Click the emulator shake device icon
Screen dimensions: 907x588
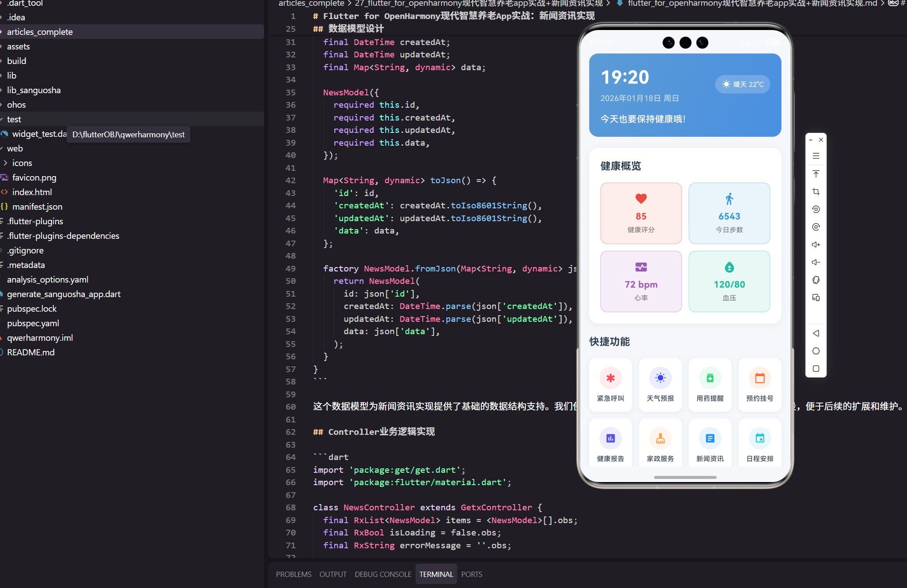click(x=816, y=280)
